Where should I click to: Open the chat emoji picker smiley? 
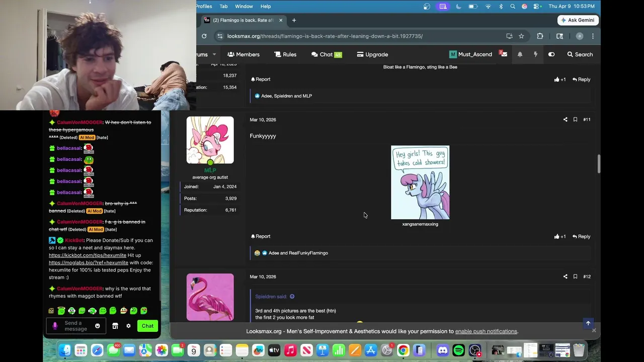[x=98, y=326]
